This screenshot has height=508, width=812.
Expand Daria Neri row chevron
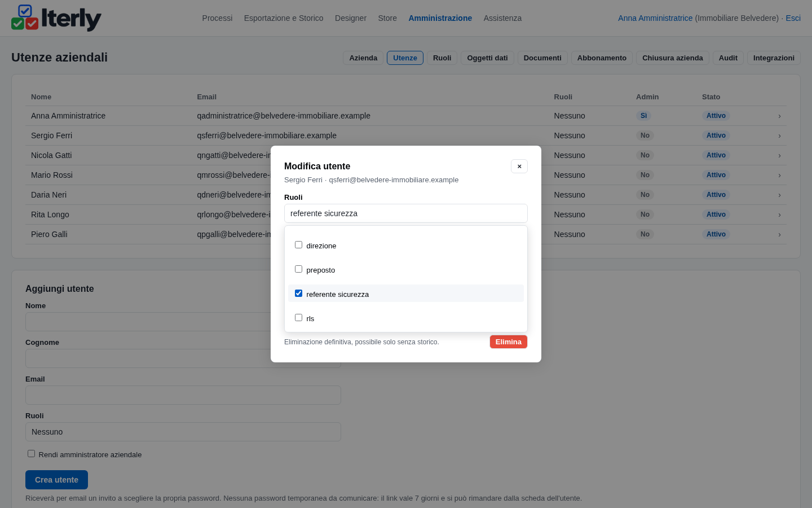(x=779, y=195)
